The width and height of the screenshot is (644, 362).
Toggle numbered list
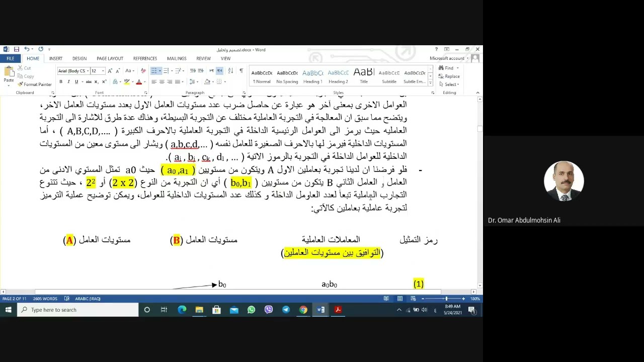[167, 71]
